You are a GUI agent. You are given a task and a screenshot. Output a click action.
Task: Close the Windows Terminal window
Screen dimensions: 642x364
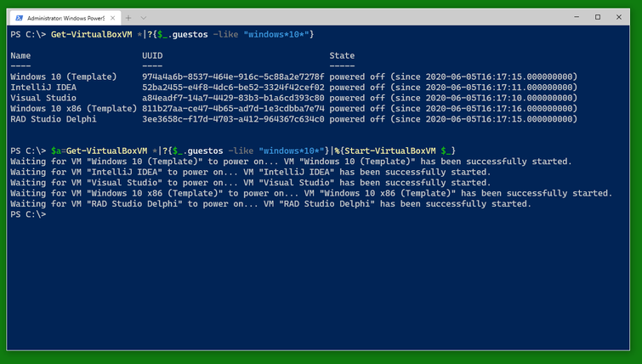(619, 17)
